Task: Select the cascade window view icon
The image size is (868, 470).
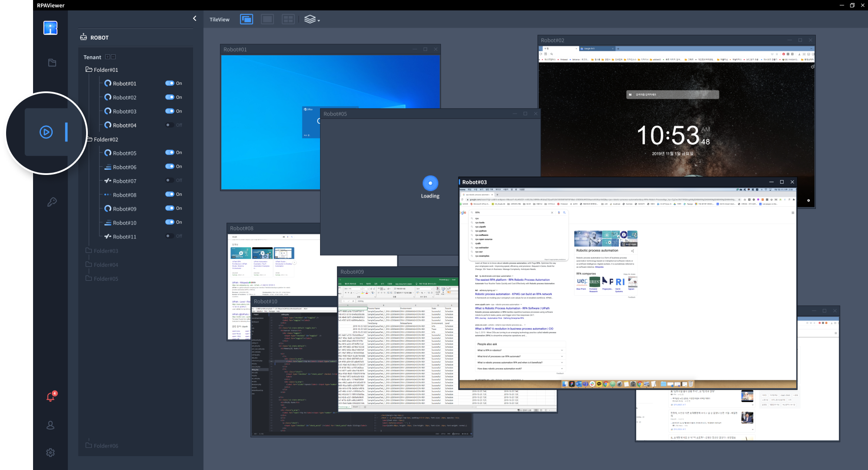Action: 247,19
